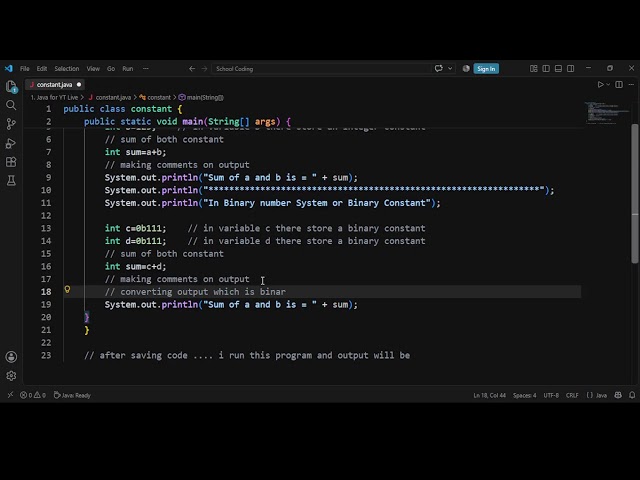Click the lightbulb code action on line 18
Viewport: 640px width, 480px height.
pos(67,289)
